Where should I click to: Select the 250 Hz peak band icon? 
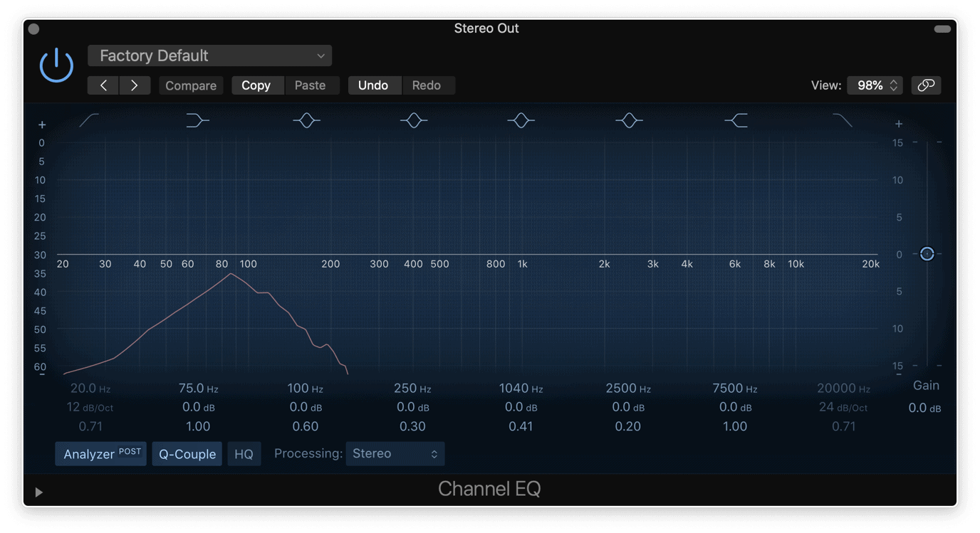pos(414,120)
